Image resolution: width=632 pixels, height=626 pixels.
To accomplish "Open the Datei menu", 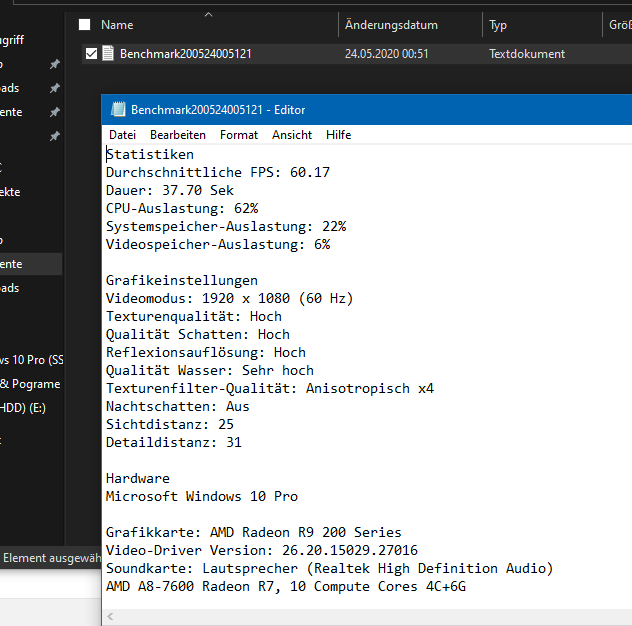I will 123,135.
